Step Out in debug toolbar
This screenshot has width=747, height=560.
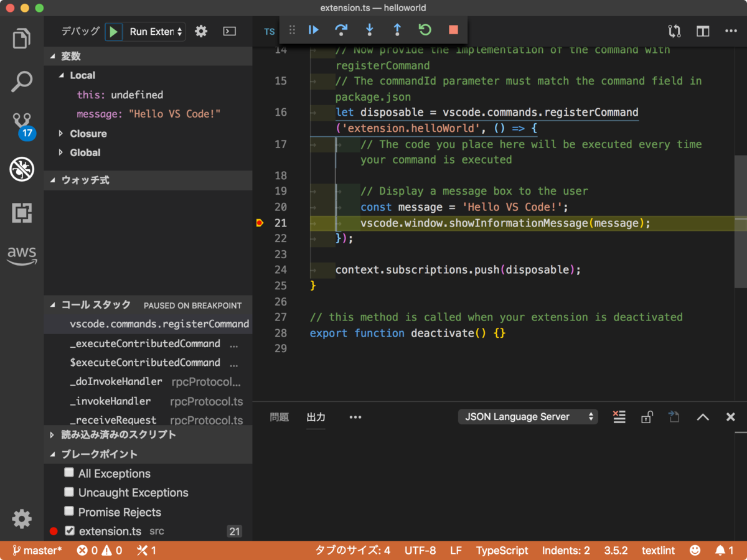pyautogui.click(x=397, y=30)
